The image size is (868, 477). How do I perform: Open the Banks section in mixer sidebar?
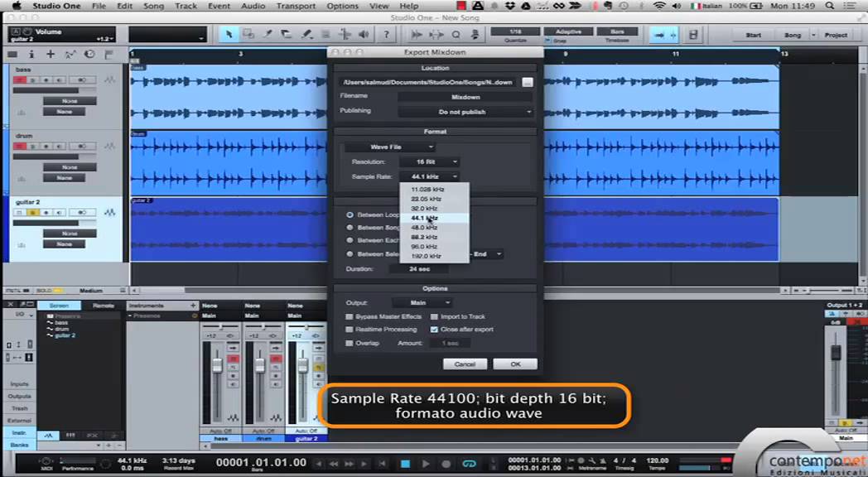(x=19, y=445)
